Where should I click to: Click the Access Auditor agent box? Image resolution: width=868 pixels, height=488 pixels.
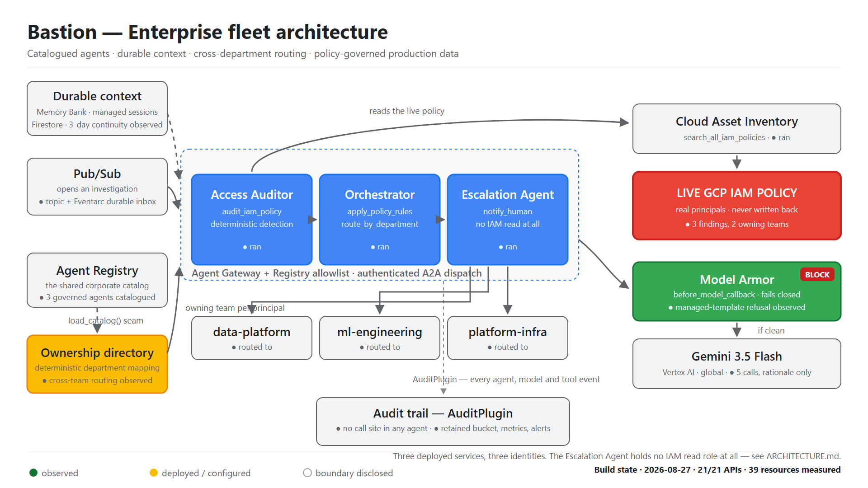tap(252, 220)
